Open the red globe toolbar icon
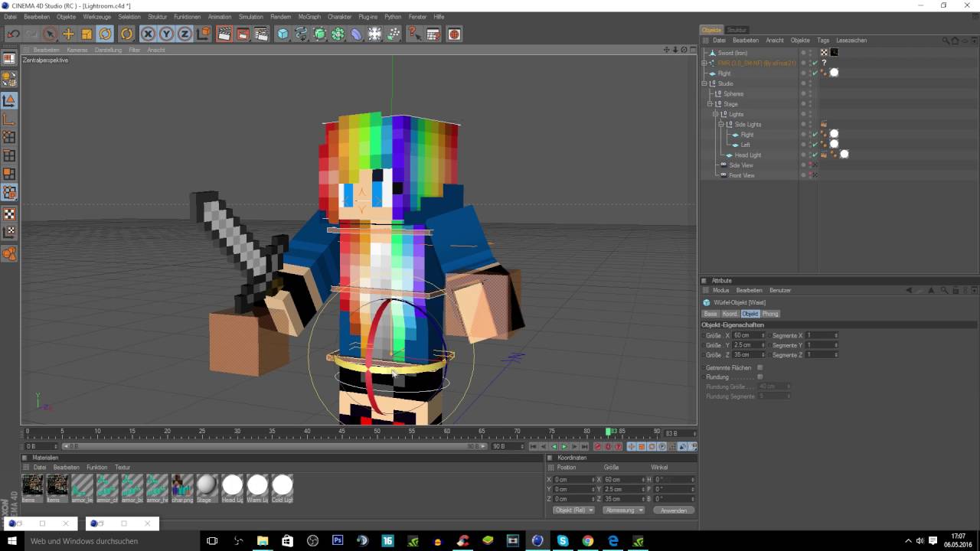The height and width of the screenshot is (551, 980). click(x=454, y=34)
